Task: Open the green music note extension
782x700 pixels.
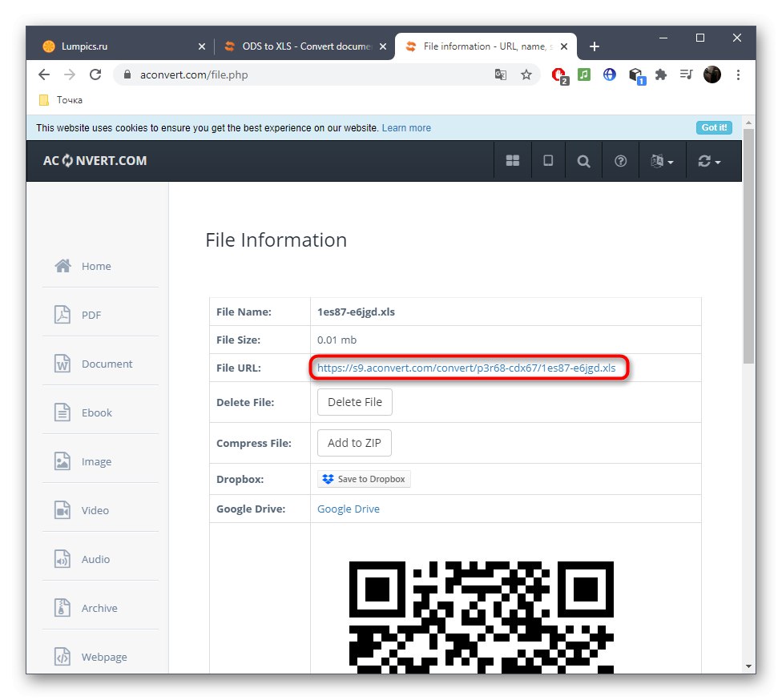Action: click(x=584, y=74)
